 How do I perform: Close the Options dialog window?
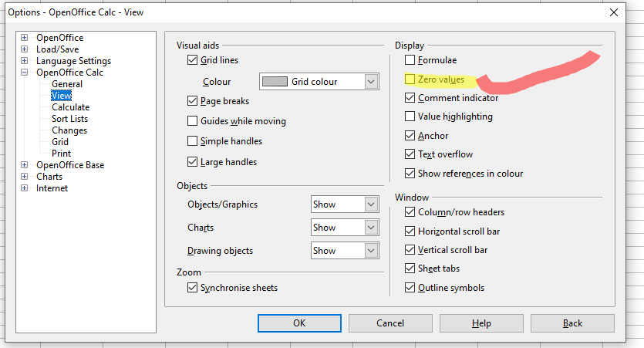[x=613, y=12]
